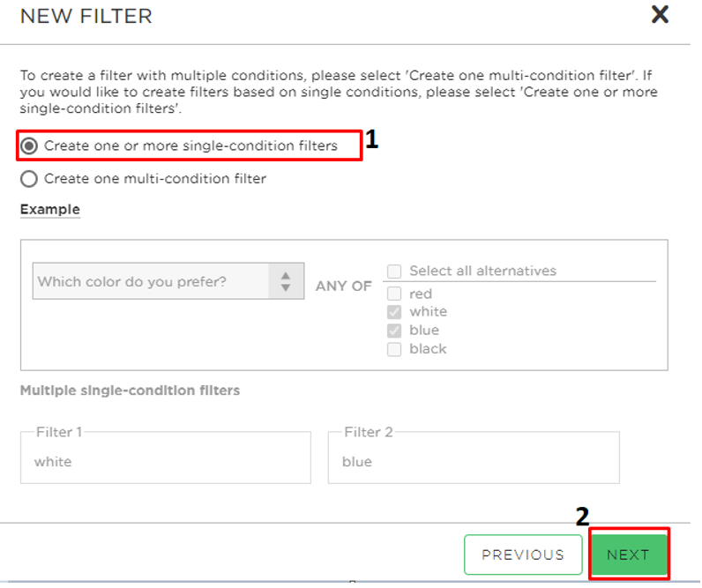Click the up-down arrows on color question selector
Screen dimensions: 702x588
point(286,281)
